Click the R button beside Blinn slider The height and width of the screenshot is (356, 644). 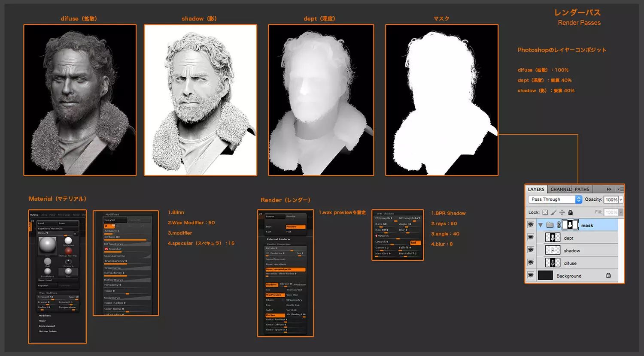[x=76, y=234]
